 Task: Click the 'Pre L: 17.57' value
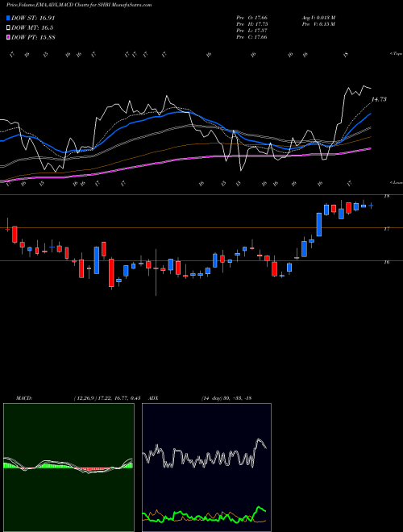click(x=252, y=31)
